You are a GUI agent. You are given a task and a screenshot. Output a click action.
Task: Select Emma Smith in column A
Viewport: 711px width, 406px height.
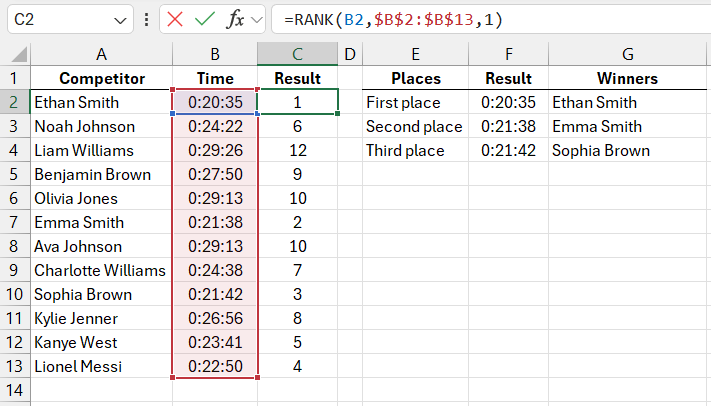point(102,222)
